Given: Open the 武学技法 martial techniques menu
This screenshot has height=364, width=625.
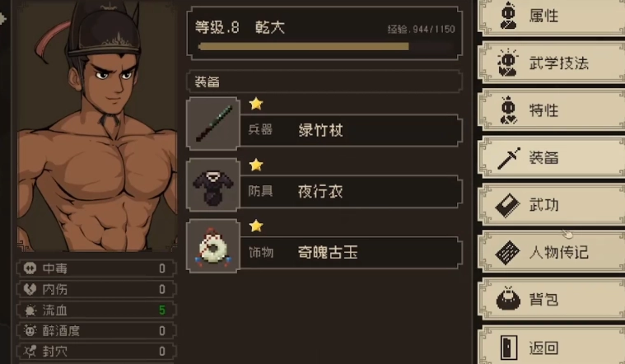Looking at the screenshot, I should pos(551,63).
